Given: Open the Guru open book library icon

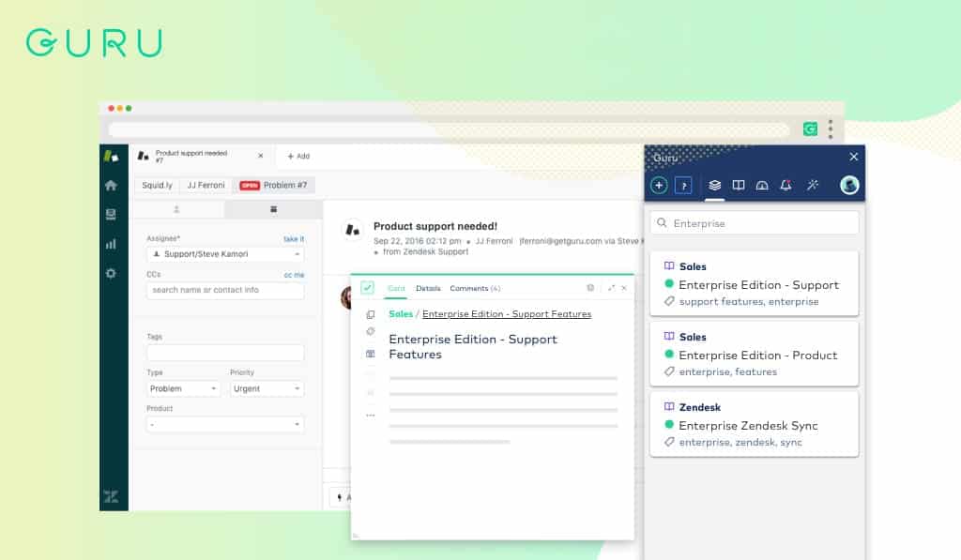Looking at the screenshot, I should [x=739, y=185].
